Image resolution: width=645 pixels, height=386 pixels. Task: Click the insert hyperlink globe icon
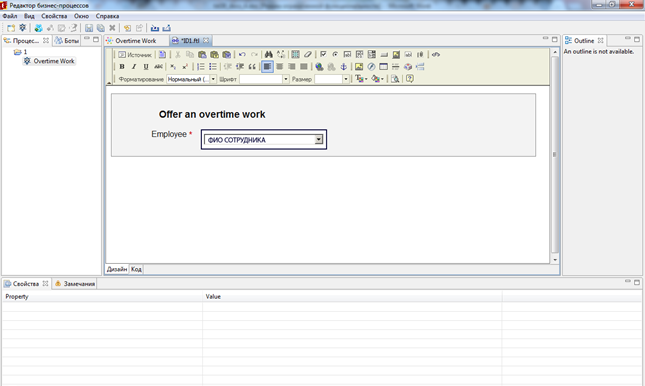(319, 66)
